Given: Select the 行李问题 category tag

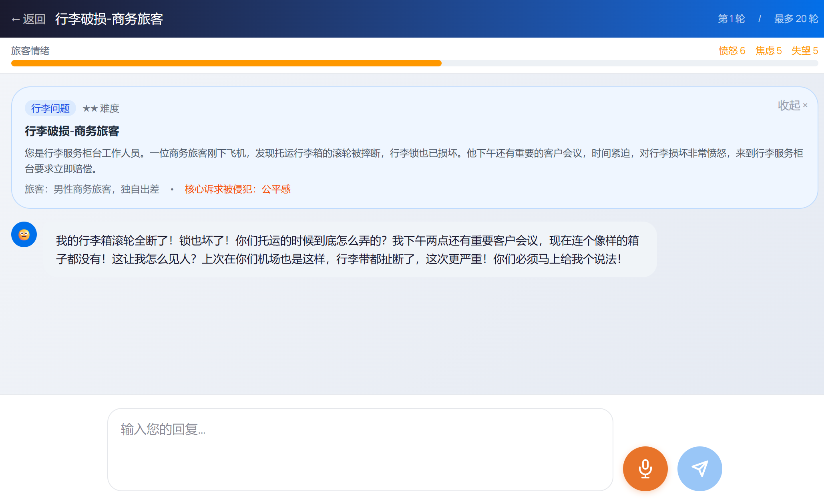Looking at the screenshot, I should pos(50,108).
